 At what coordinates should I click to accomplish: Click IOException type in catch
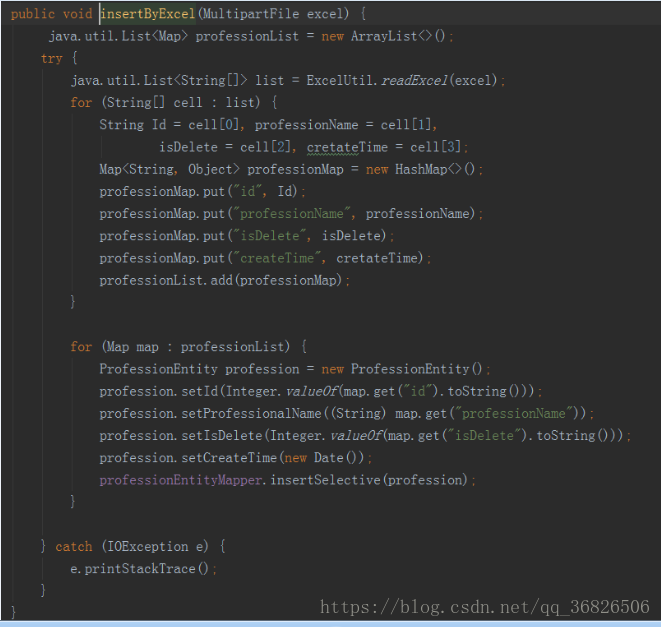[148, 547]
